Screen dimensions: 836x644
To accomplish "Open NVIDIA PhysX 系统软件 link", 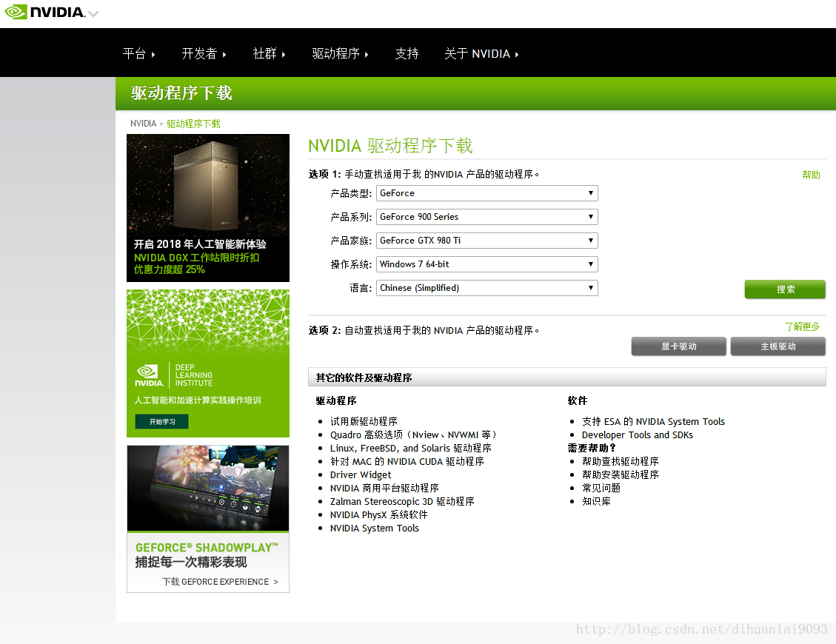I will point(378,515).
